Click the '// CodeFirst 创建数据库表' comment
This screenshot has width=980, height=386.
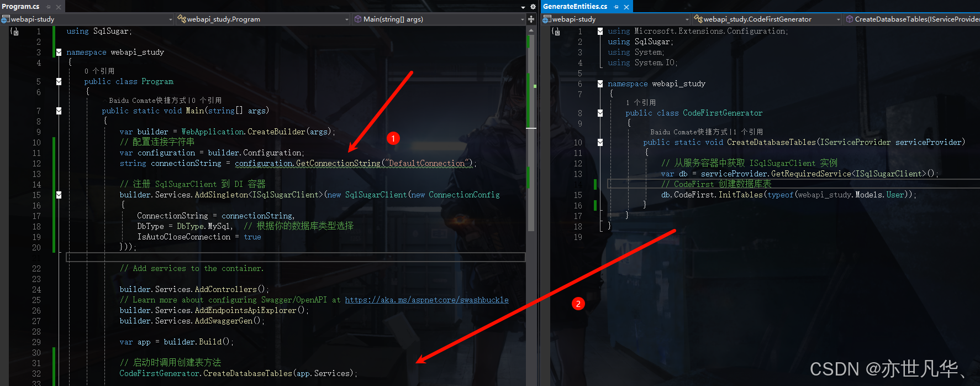(x=716, y=184)
